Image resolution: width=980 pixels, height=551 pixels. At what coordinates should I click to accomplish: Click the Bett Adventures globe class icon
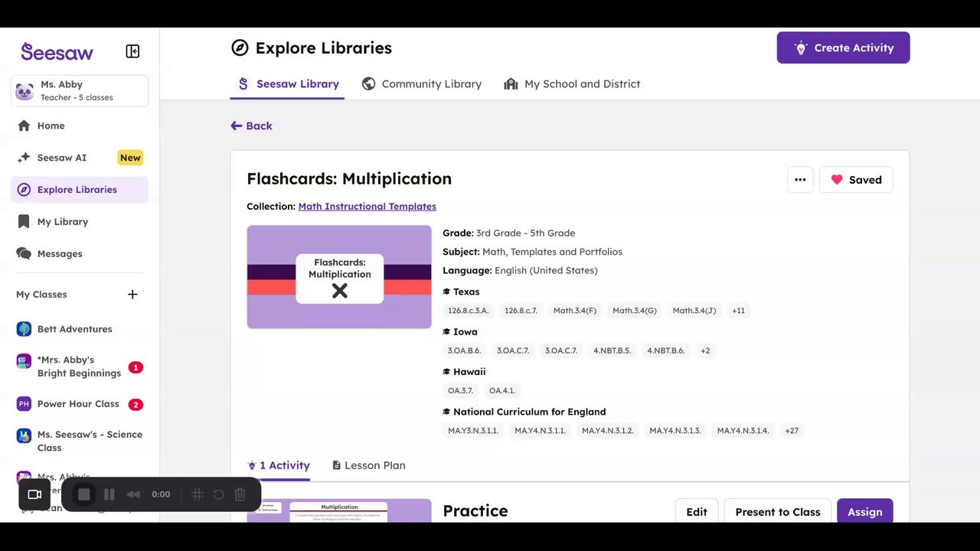click(24, 329)
